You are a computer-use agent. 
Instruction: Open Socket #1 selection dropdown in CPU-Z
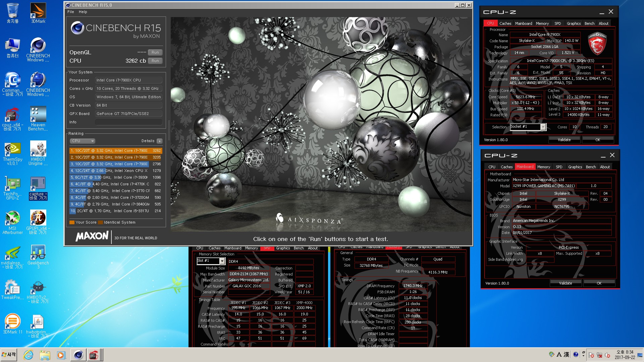543,127
